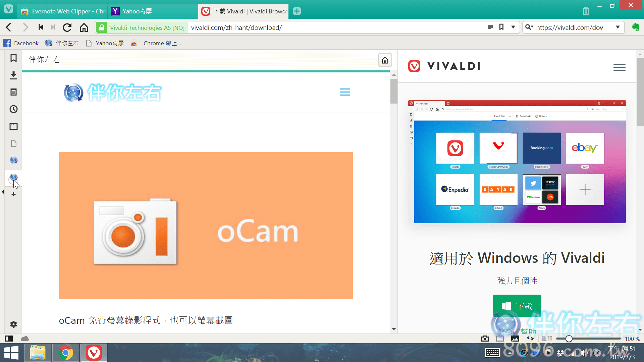The image size is (644, 362).
Task: Rewind to first page in history
Action: pyautogui.click(x=41, y=27)
